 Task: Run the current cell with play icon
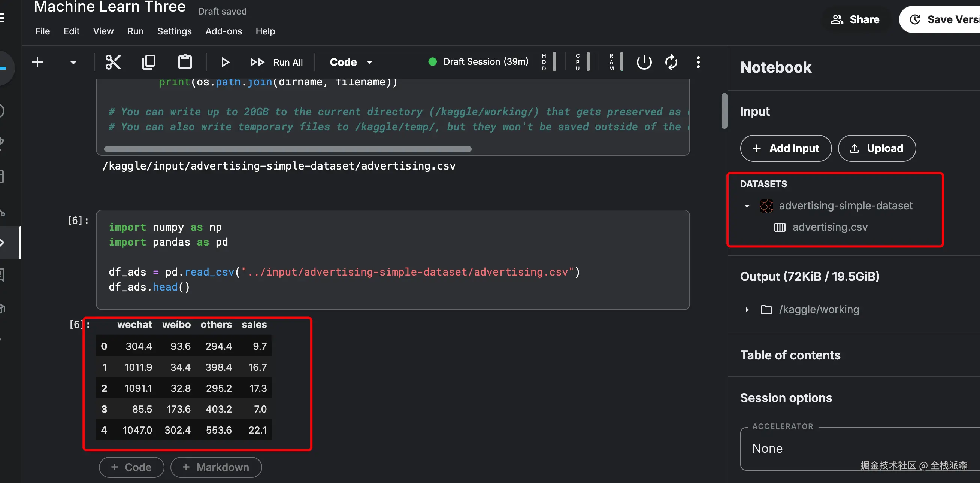tap(225, 62)
